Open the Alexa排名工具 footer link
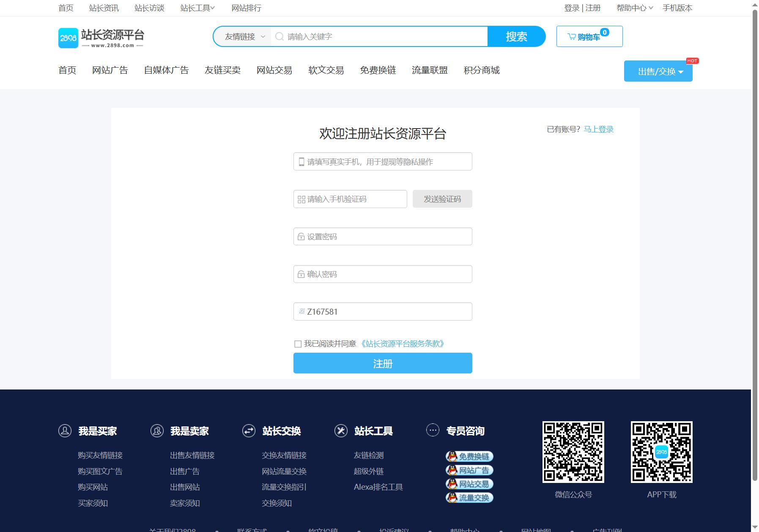 378,487
